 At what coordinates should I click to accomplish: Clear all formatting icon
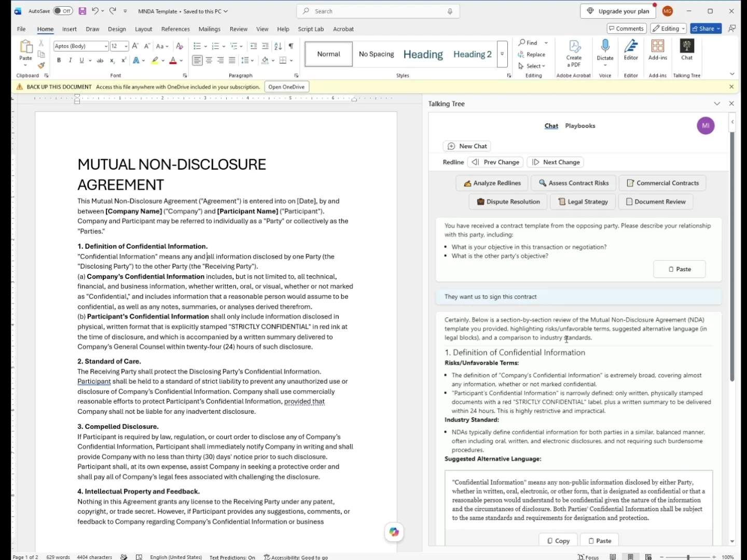(179, 46)
